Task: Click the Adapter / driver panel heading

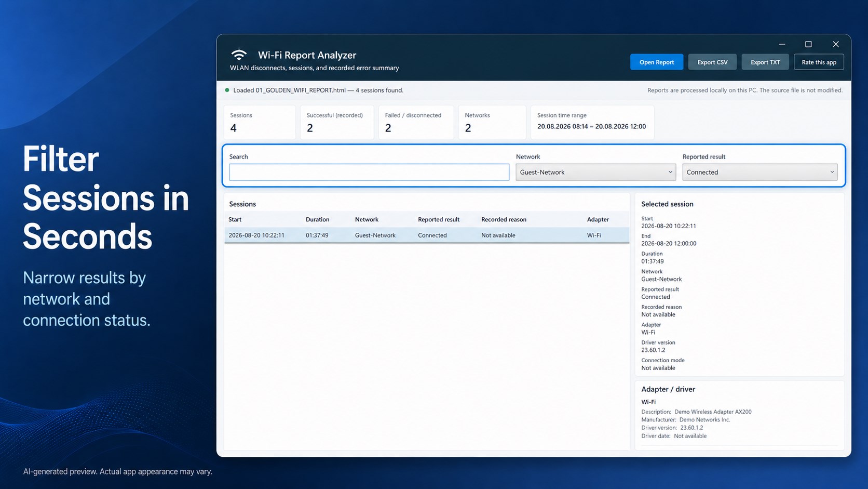Action: pos(668,389)
